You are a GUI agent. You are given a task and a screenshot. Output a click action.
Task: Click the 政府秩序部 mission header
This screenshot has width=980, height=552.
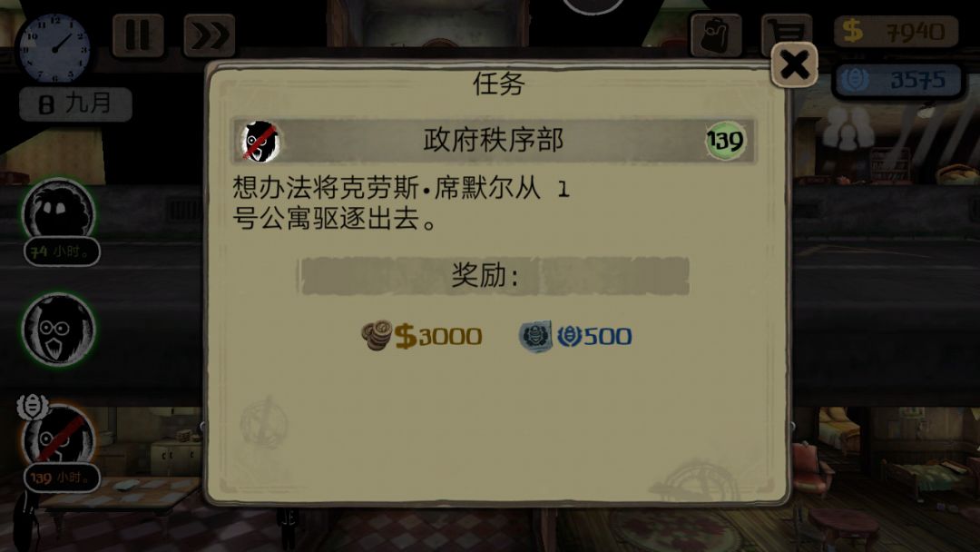[494, 141]
